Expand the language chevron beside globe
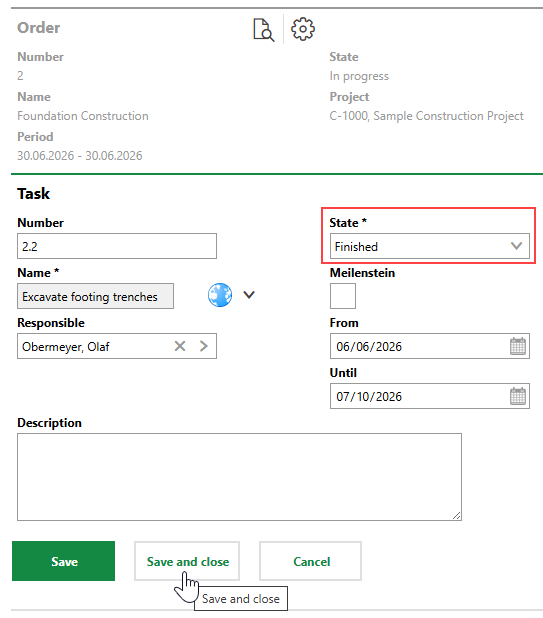The image size is (543, 618). tap(249, 295)
